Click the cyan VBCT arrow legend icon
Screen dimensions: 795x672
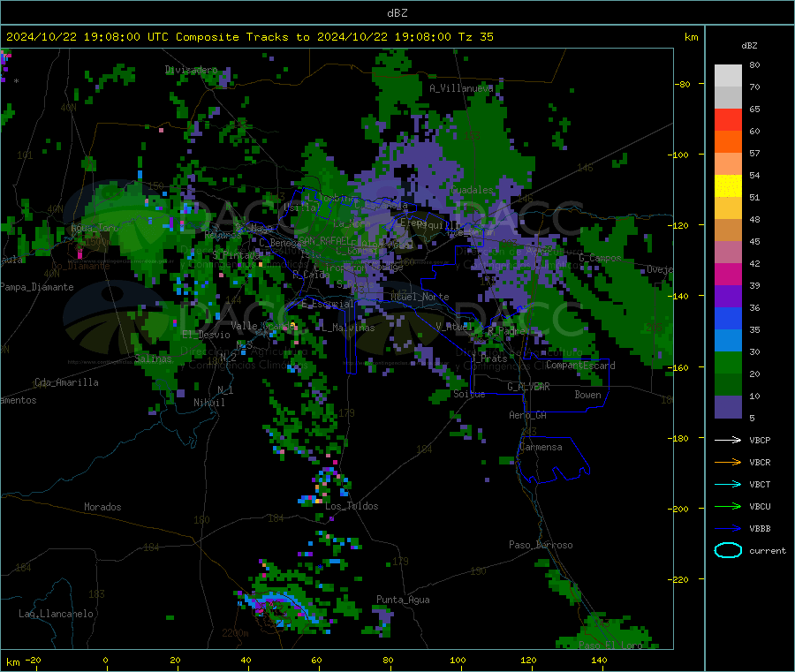pos(728,484)
